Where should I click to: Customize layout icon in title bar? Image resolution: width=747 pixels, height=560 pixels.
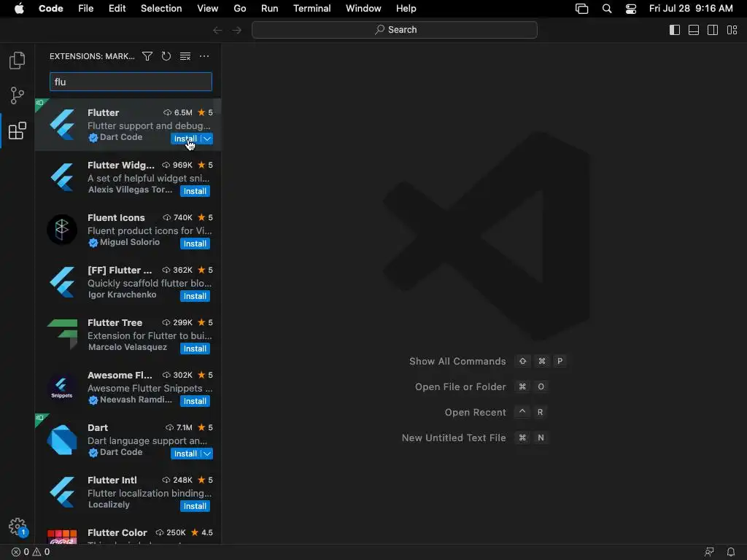coord(732,30)
